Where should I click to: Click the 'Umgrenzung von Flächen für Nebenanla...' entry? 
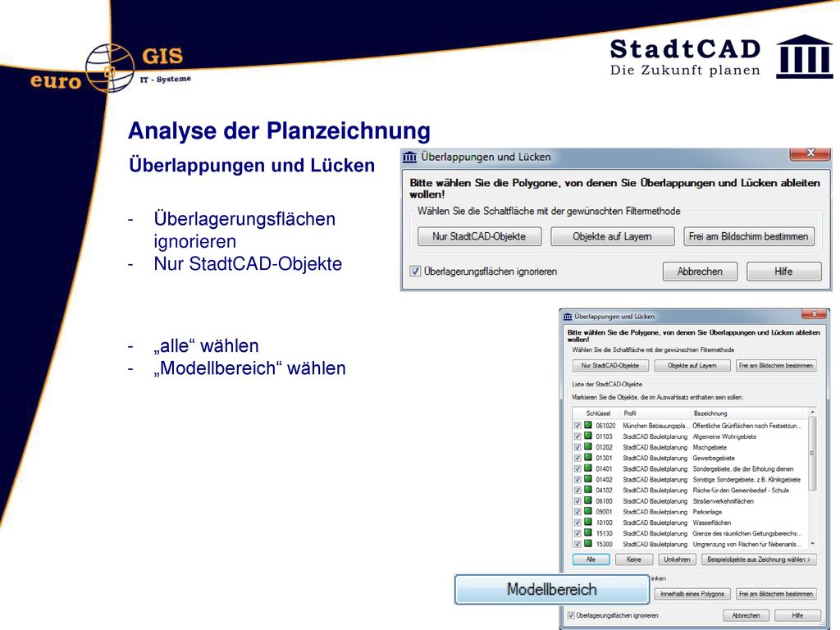(x=746, y=545)
